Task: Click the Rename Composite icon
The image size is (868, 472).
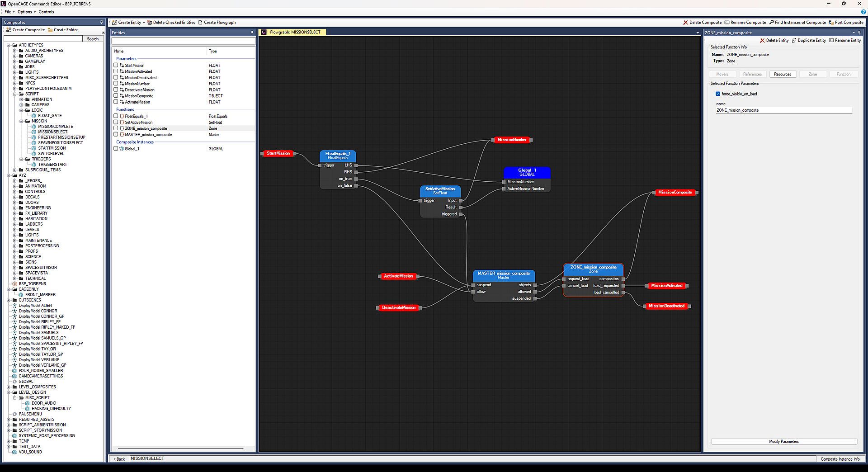Action: (727, 23)
